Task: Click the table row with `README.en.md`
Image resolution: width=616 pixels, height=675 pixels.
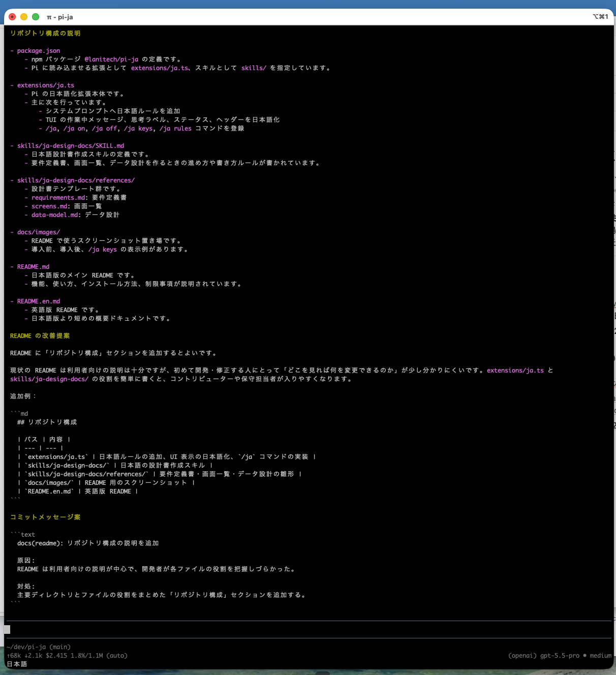Action: tap(78, 492)
